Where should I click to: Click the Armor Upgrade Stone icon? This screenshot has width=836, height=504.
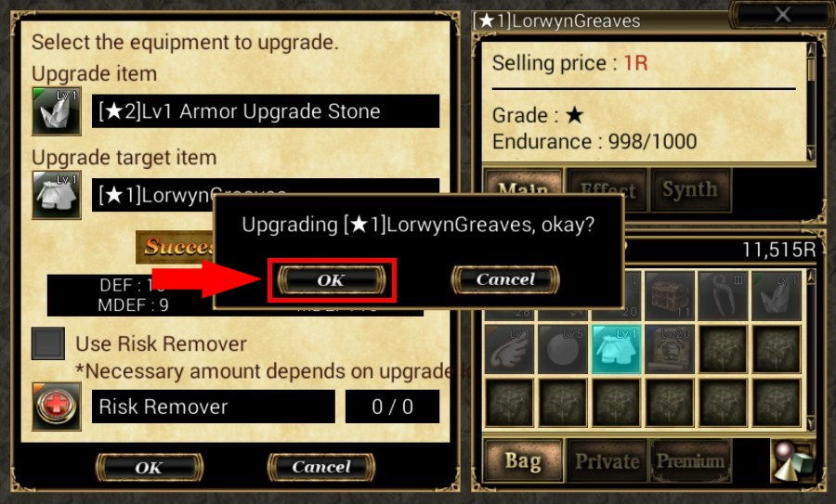point(57,110)
